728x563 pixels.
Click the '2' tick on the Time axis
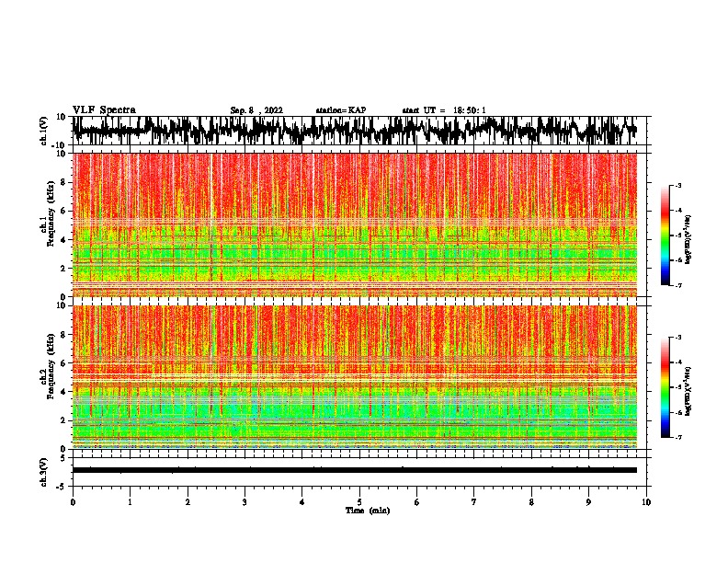[x=188, y=502]
